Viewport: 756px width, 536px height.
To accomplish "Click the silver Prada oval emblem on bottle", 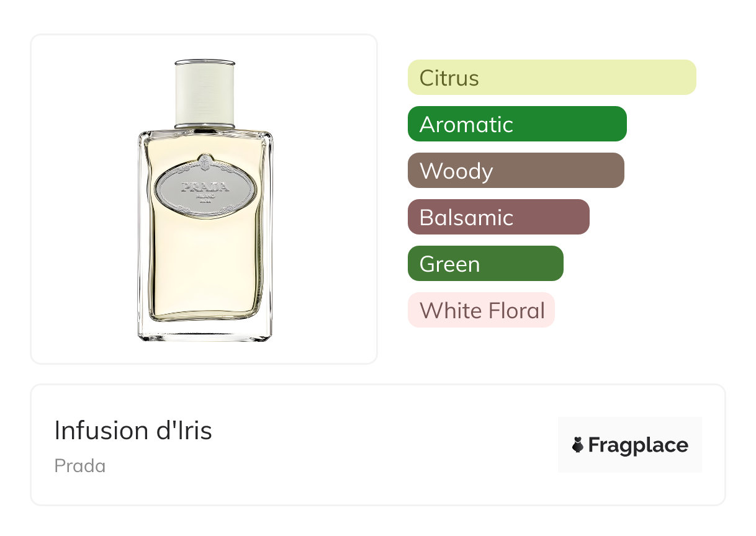I will (205, 188).
